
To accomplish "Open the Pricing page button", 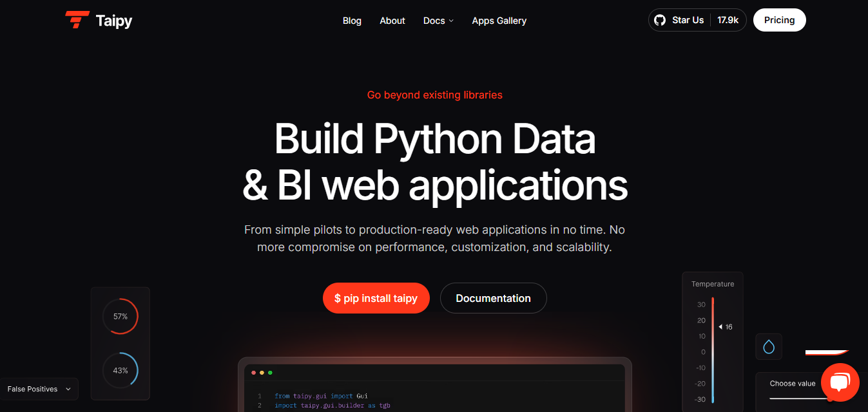I will (x=779, y=20).
